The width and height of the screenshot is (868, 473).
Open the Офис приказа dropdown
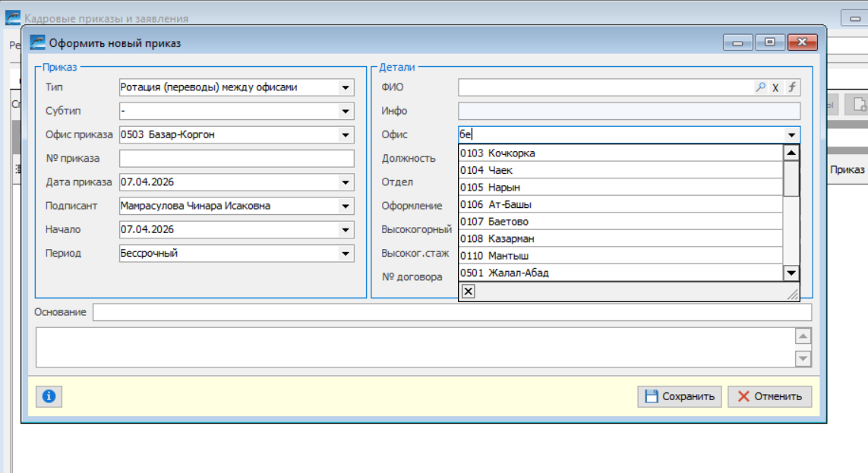pos(346,135)
